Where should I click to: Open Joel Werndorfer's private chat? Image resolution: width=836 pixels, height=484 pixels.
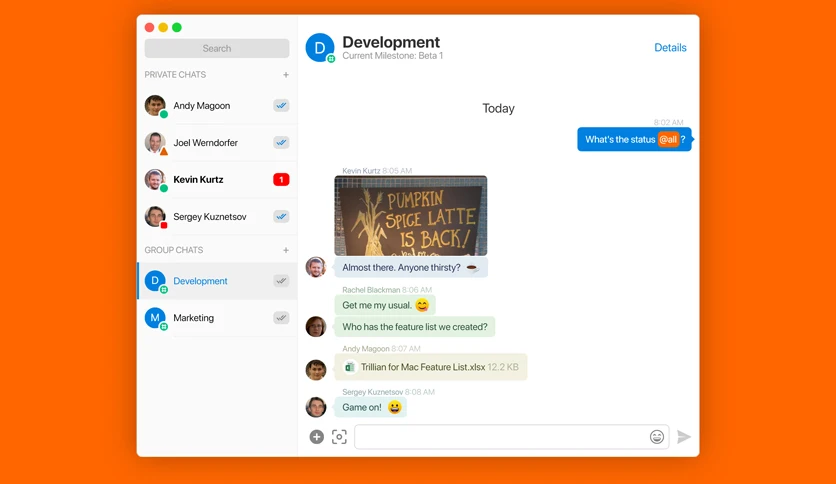click(217, 142)
